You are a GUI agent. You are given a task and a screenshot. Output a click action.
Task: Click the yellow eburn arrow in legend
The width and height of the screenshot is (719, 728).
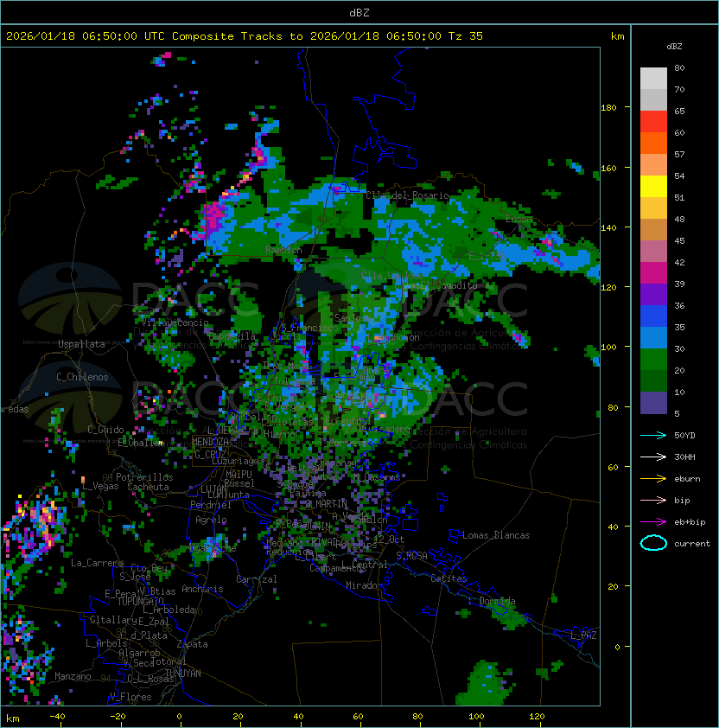(x=653, y=479)
